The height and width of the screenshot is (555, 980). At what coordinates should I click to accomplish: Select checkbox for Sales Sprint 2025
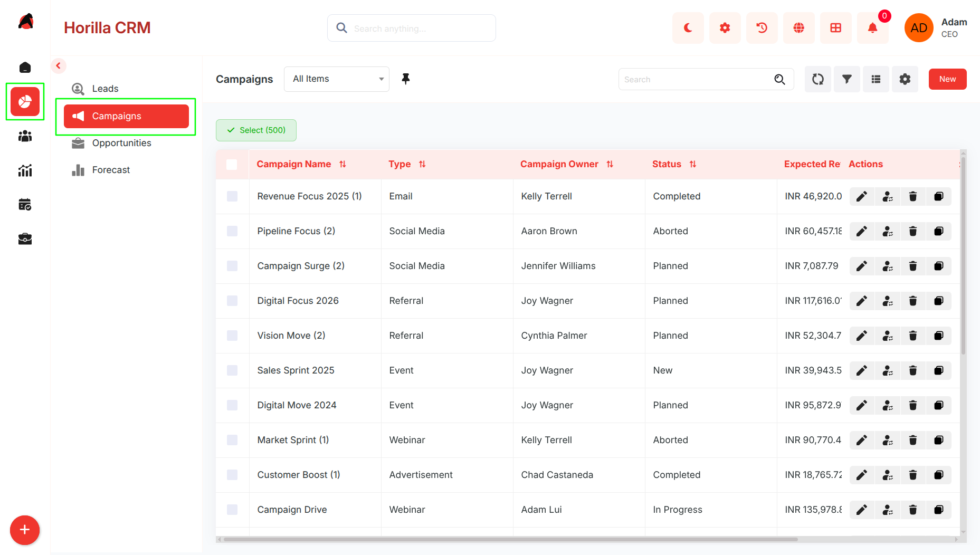[232, 370]
